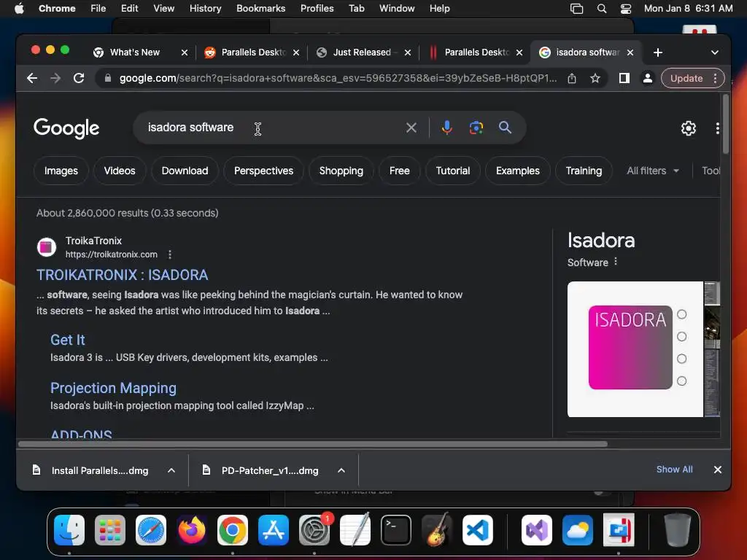Clear the search box with the X
Image resolution: width=747 pixels, height=560 pixels.
tap(411, 128)
